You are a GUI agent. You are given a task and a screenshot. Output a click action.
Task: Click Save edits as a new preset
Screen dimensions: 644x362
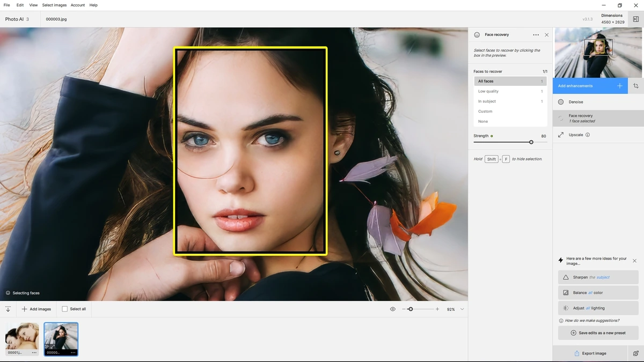click(x=598, y=333)
